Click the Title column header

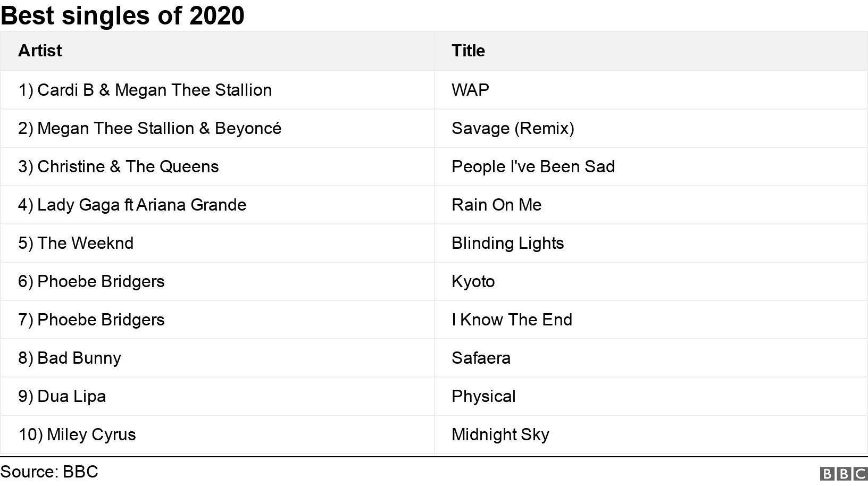coord(468,51)
